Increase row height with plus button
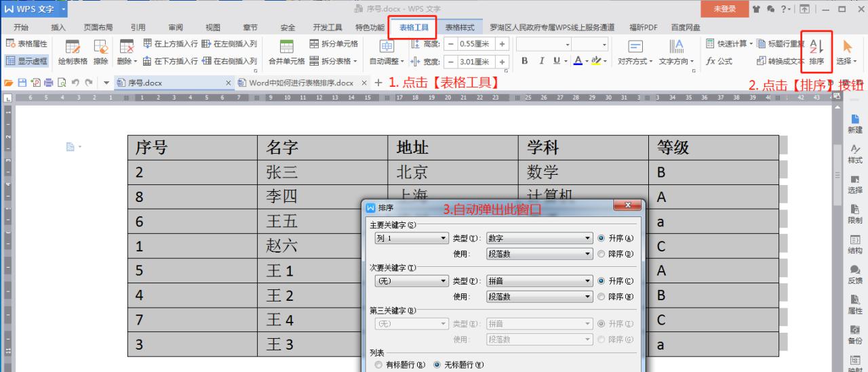This screenshot has height=372, width=868. 502,44
